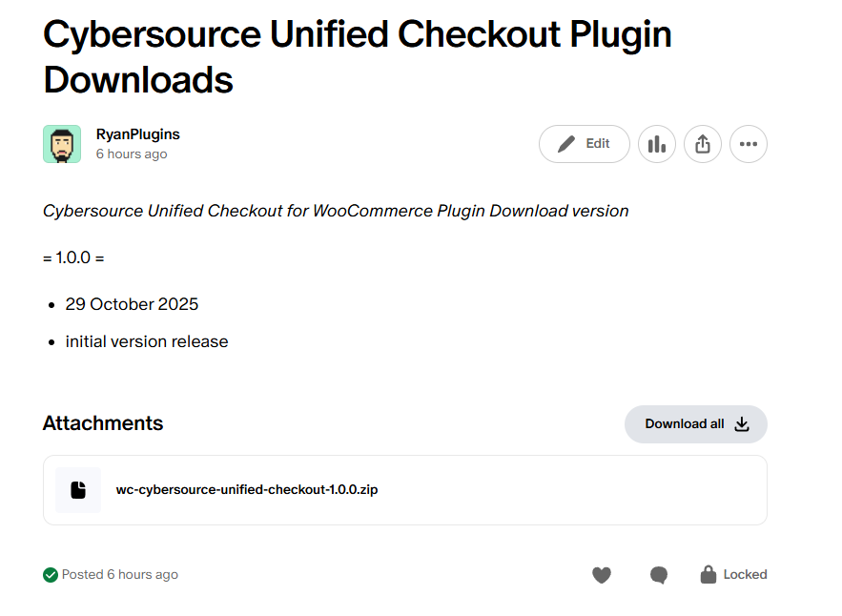This screenshot has width=842, height=616.
Task: Click the "Posted 6 hours ago" status
Action: tap(120, 575)
